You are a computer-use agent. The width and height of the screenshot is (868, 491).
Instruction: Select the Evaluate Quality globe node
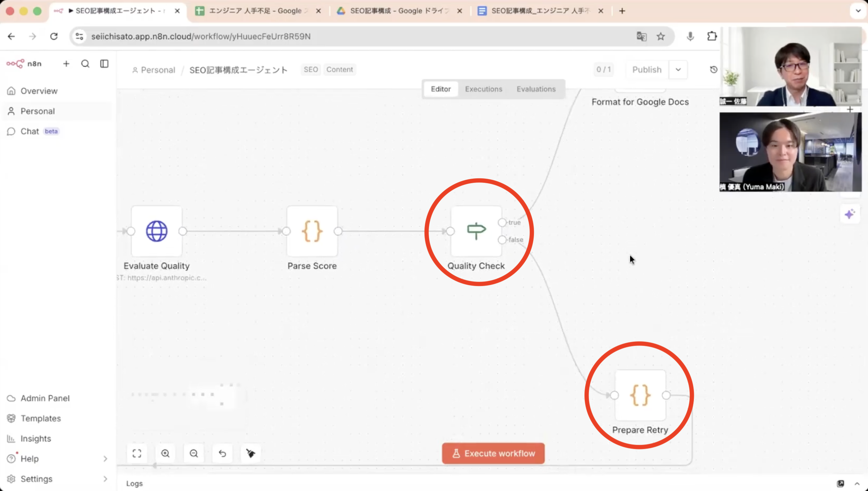tap(157, 231)
